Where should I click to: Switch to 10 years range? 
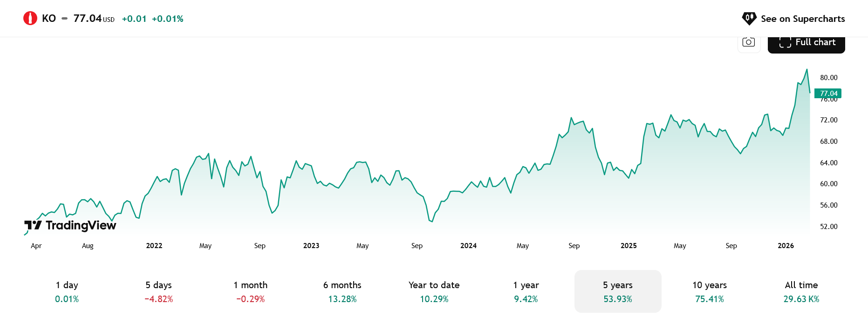[x=709, y=291]
